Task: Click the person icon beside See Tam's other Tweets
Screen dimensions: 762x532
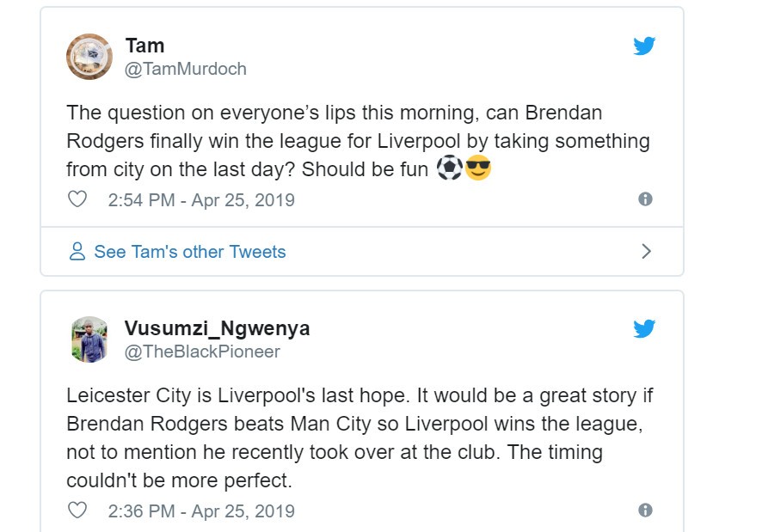Action: tap(77, 252)
